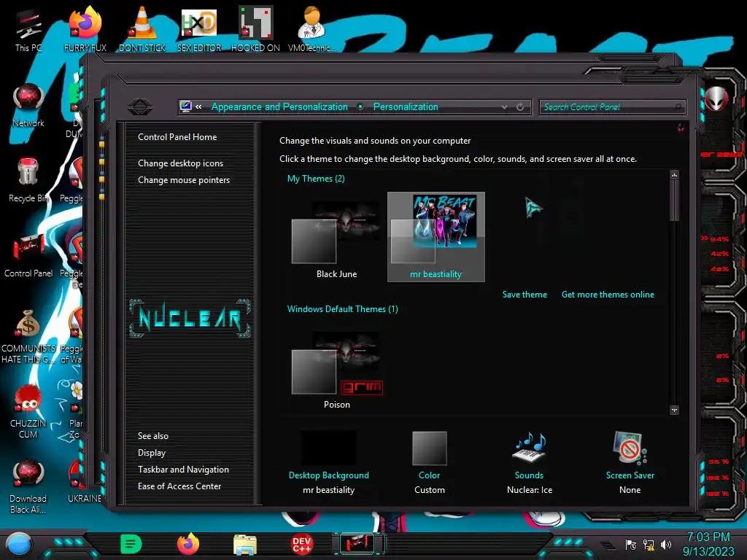Select the Personalization breadcrumb
Image resolution: width=747 pixels, height=560 pixels.
pyautogui.click(x=406, y=106)
